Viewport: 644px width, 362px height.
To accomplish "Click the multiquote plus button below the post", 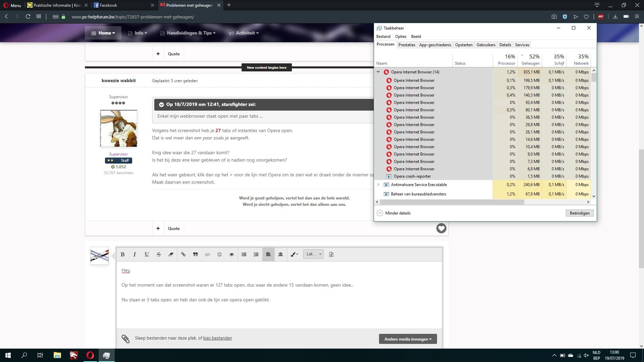I will (x=158, y=229).
